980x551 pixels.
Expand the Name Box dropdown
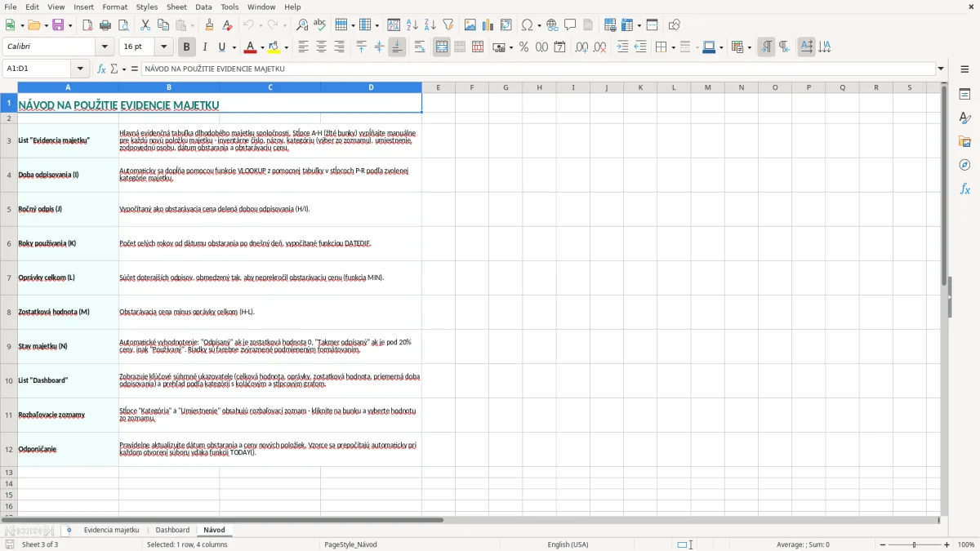(80, 69)
